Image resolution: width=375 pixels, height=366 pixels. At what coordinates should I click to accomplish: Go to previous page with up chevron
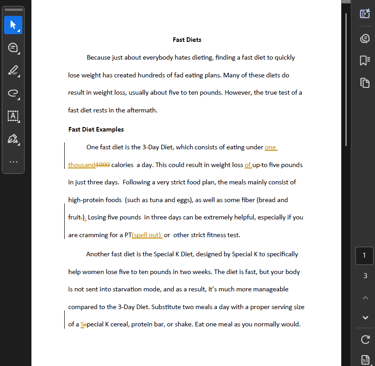coord(365,298)
